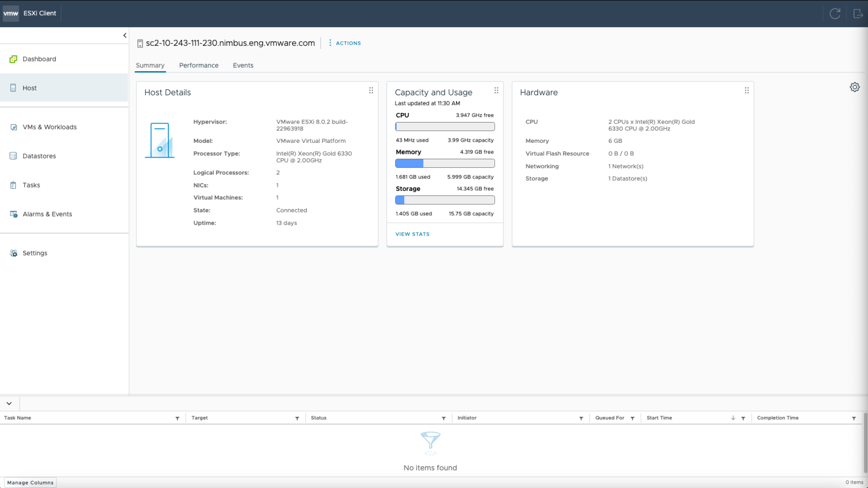
Task: Filter the Task Name column
Action: [177, 419]
